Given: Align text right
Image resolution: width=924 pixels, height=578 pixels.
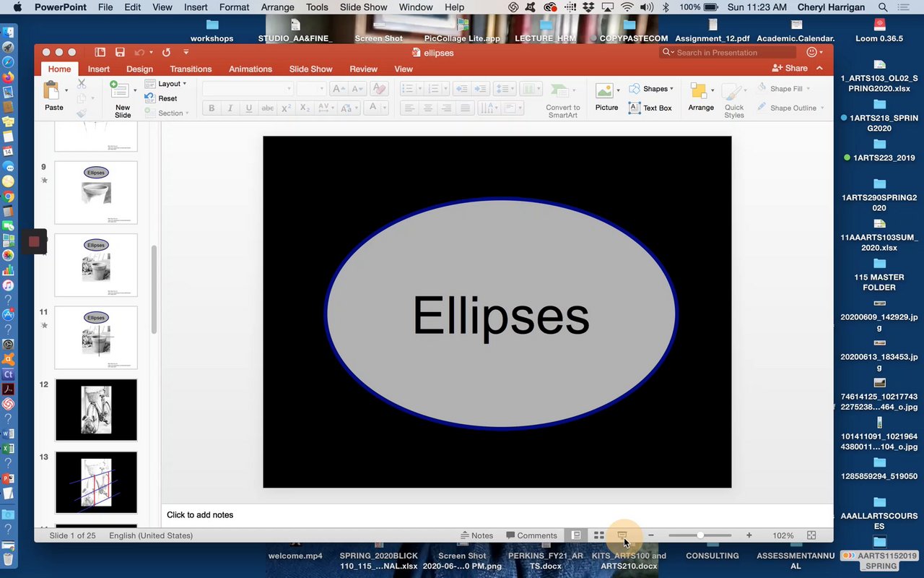Looking at the screenshot, I should tap(447, 108).
